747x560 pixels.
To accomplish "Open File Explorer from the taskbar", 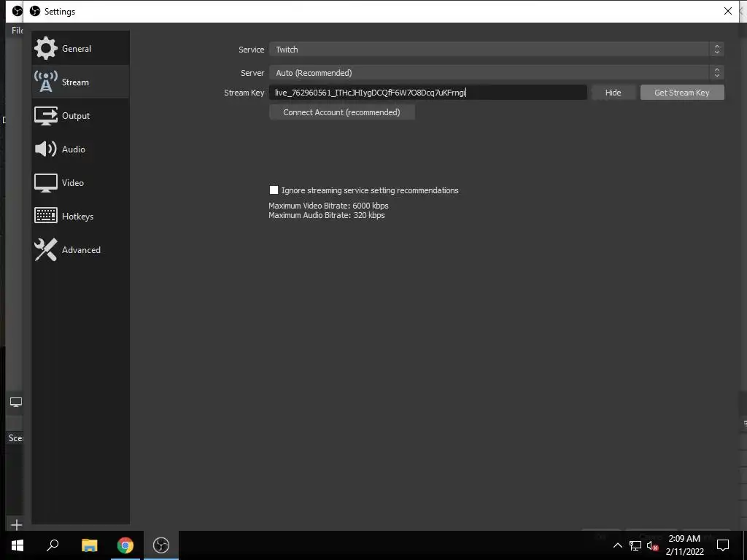I will (89, 545).
